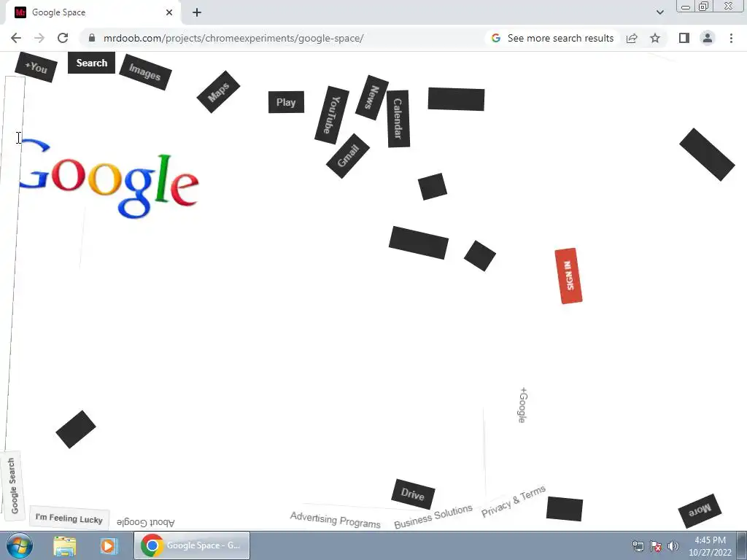Click the Play tile
This screenshot has height=560, width=747.
286,102
